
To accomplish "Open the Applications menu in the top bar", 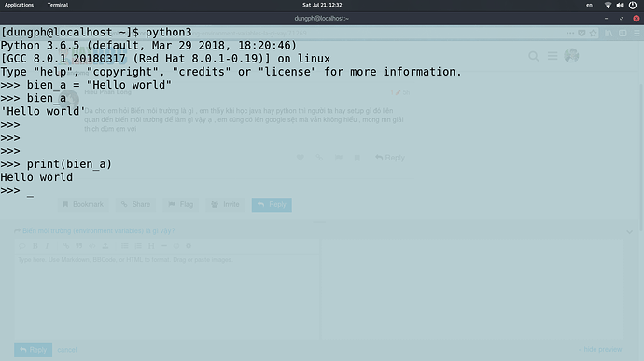I will pos(19,5).
